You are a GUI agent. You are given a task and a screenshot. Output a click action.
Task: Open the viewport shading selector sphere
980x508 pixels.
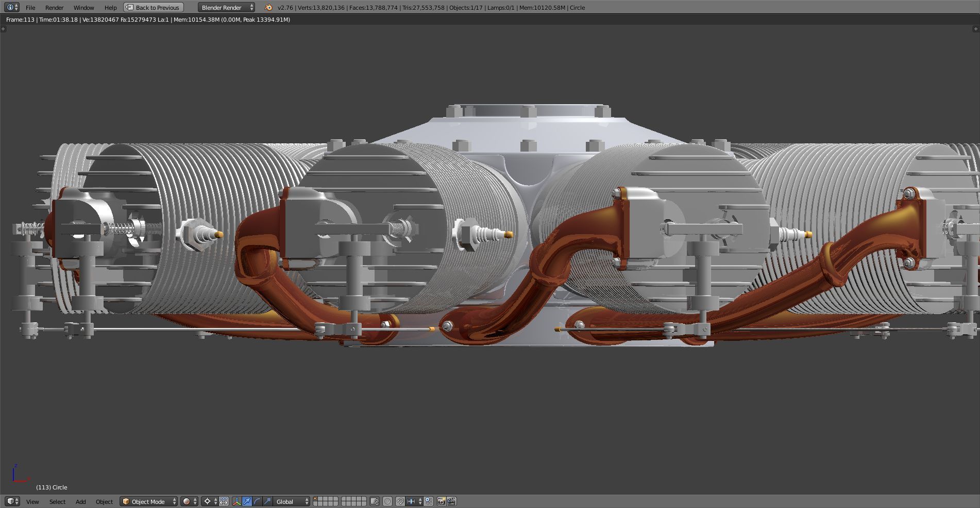189,501
